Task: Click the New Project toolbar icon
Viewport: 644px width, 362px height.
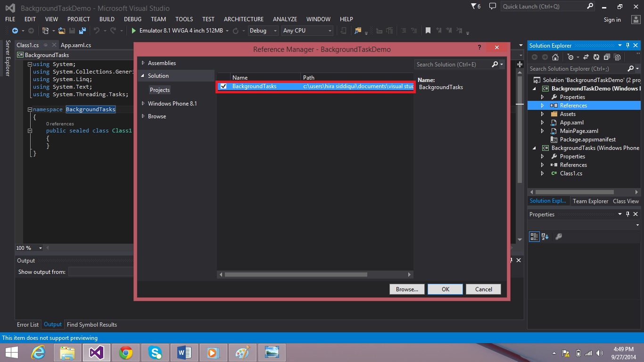Action: (x=46, y=31)
